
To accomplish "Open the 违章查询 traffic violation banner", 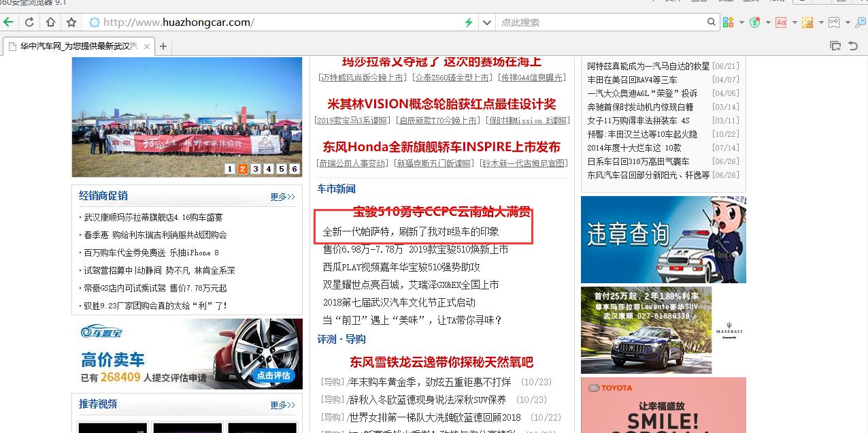I will click(x=663, y=240).
